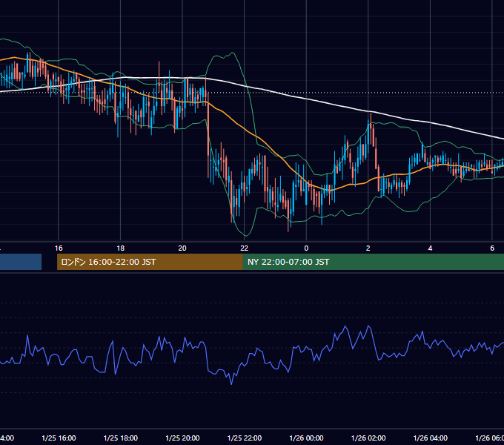Click the ロンドン 16:00-22:00 JST session bar
Viewport: 504px width, 445px height.
point(150,262)
